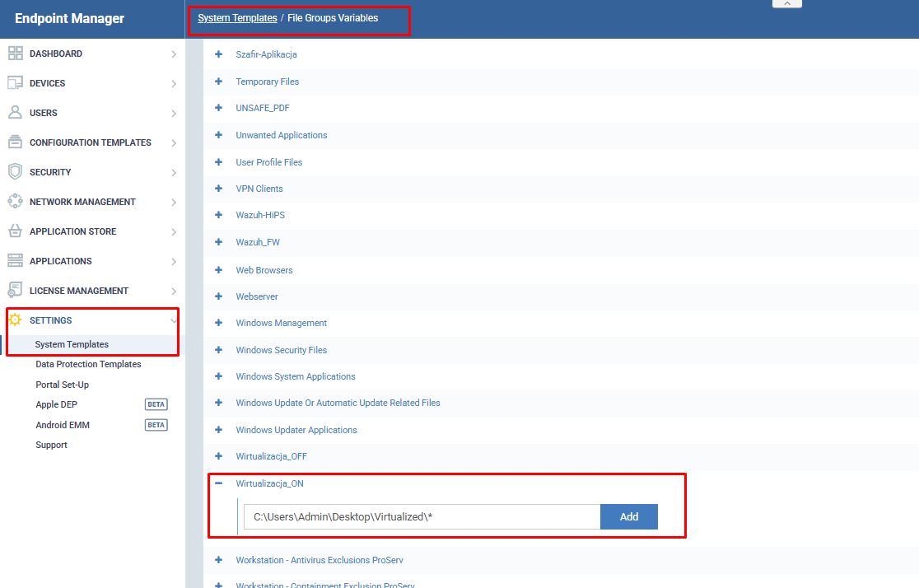
Task: Collapse the Wirtualizacja_ON file group
Action: [219, 483]
